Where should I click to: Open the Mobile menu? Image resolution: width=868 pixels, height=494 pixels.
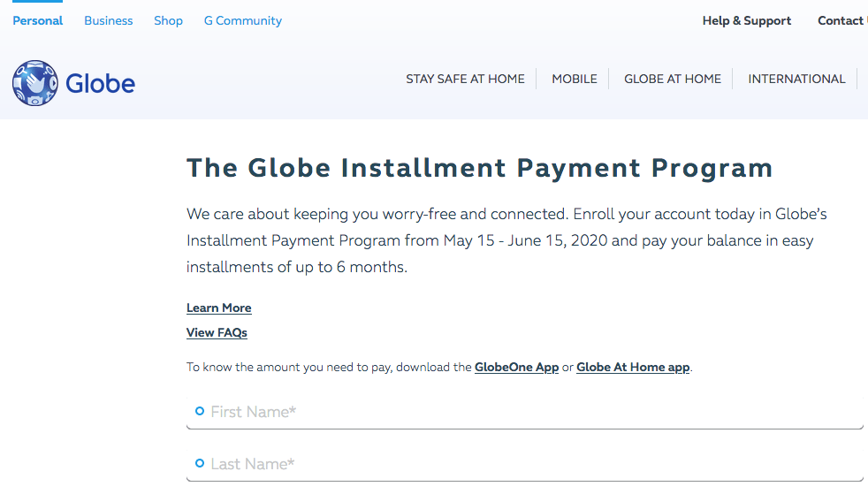[575, 79]
